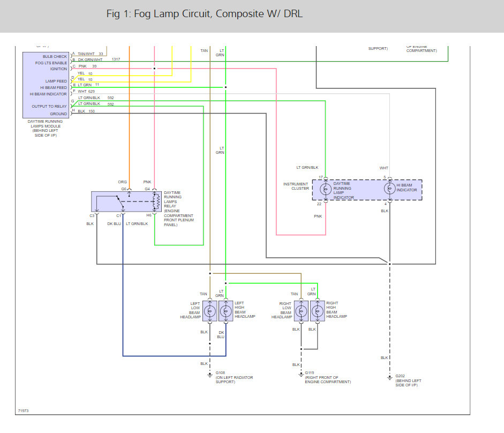Click the 'WHT 629' wire label
The width and height of the screenshot is (504, 433).
point(86,91)
